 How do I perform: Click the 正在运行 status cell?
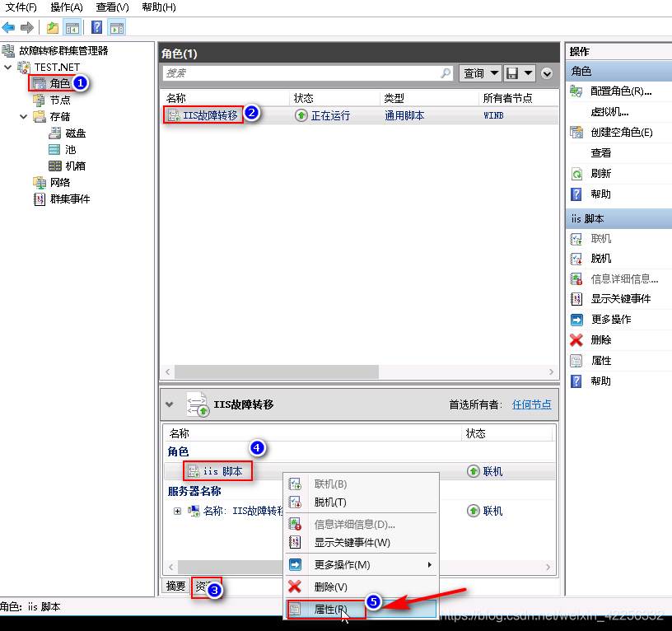330,116
